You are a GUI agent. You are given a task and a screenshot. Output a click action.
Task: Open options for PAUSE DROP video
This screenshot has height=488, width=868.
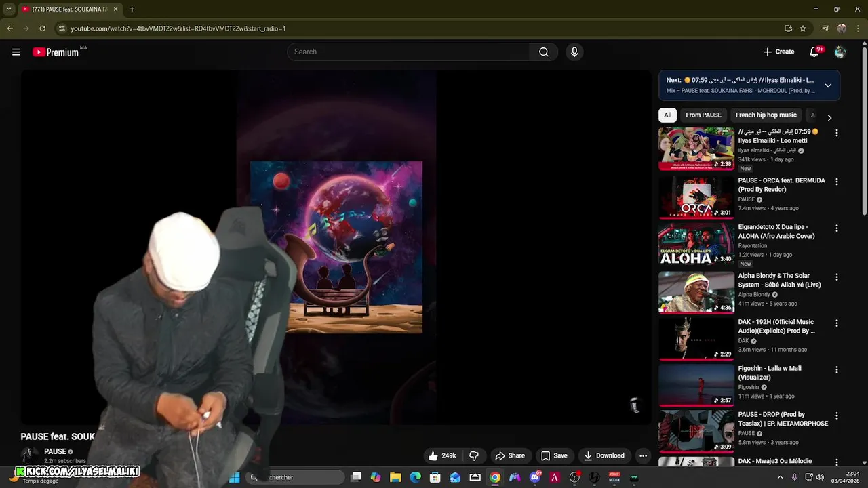(837, 416)
